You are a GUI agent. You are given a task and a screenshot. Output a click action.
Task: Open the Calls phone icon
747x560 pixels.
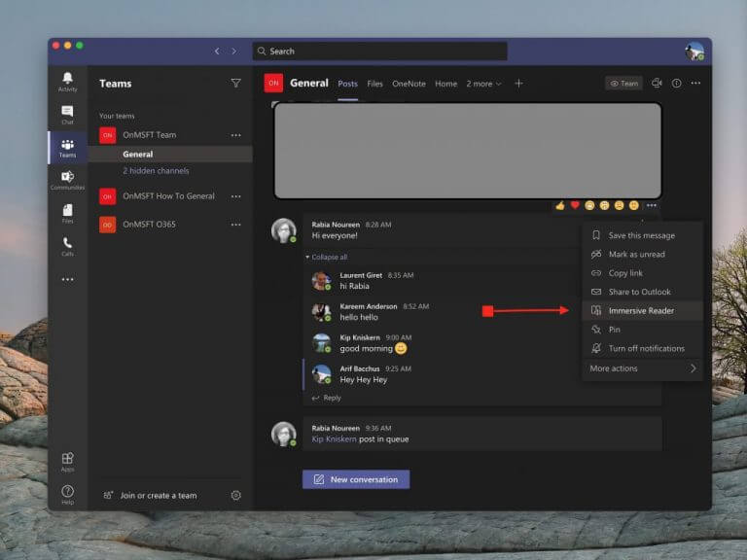[68, 246]
